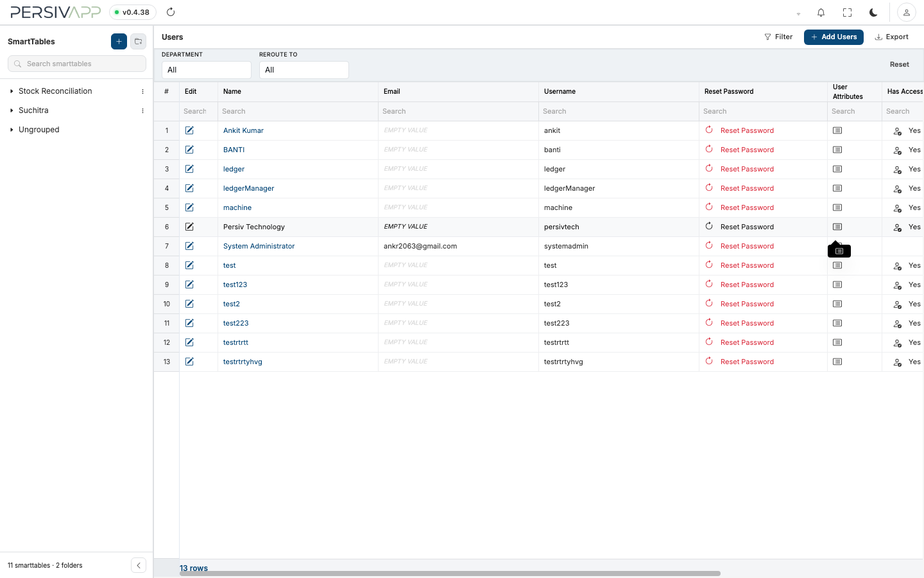Reset password for testrtrtyhvg

click(x=740, y=362)
